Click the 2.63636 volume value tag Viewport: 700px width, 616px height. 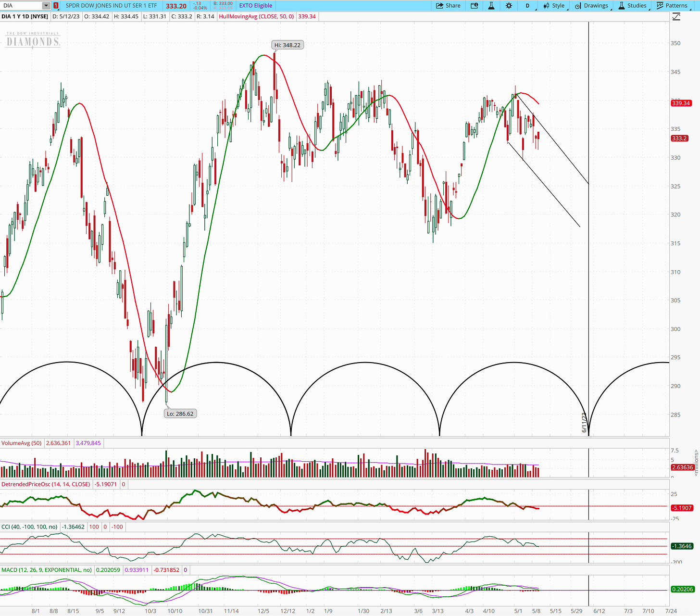click(682, 467)
